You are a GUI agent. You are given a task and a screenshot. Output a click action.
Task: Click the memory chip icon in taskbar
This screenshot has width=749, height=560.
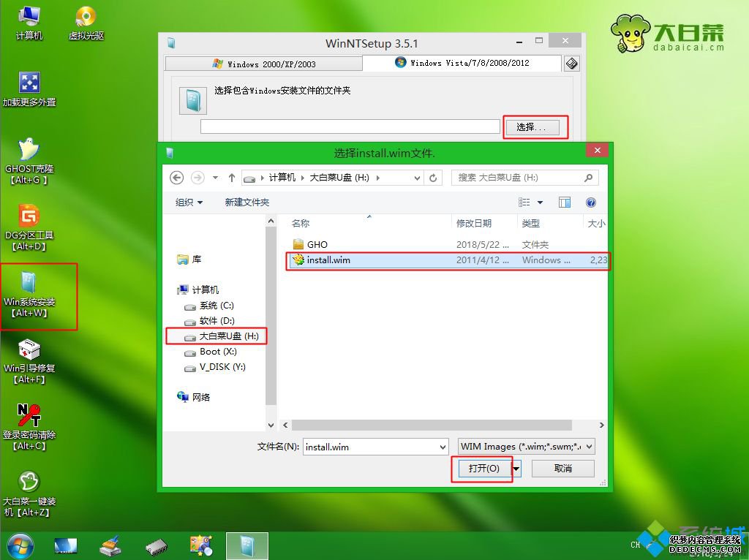pyautogui.click(x=156, y=547)
